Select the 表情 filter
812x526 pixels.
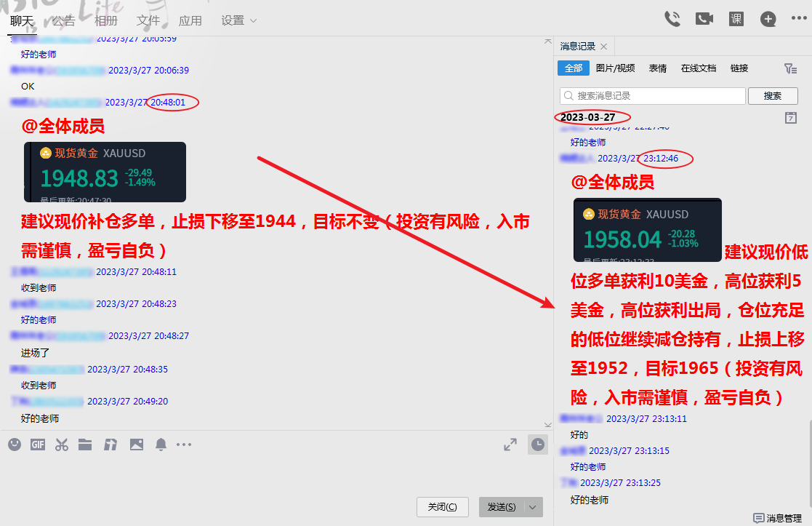pos(658,68)
